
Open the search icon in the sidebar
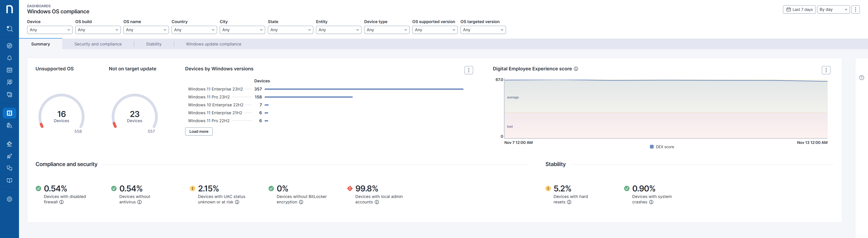coord(9,29)
